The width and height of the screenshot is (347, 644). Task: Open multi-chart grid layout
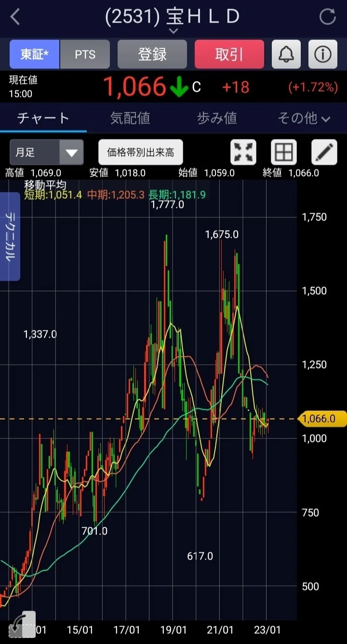284,152
